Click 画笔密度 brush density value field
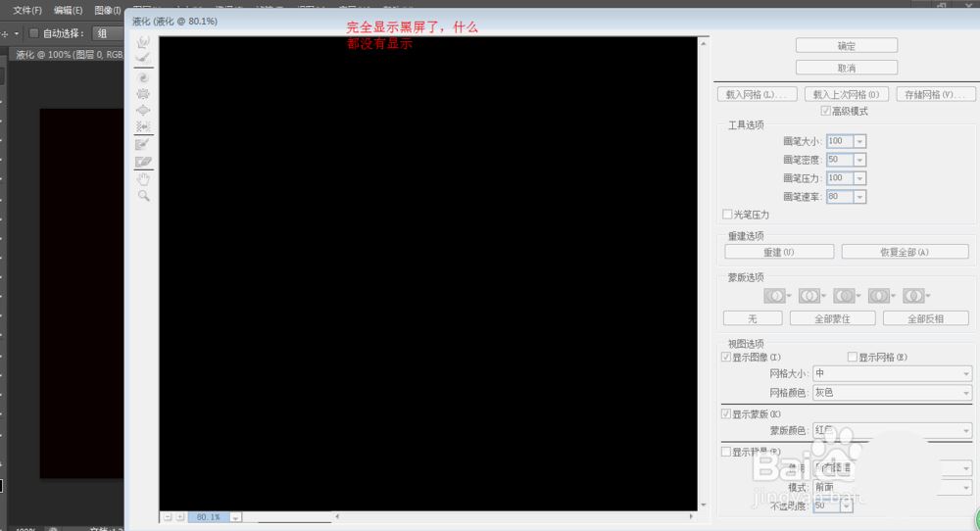The width and height of the screenshot is (980, 531). (840, 160)
